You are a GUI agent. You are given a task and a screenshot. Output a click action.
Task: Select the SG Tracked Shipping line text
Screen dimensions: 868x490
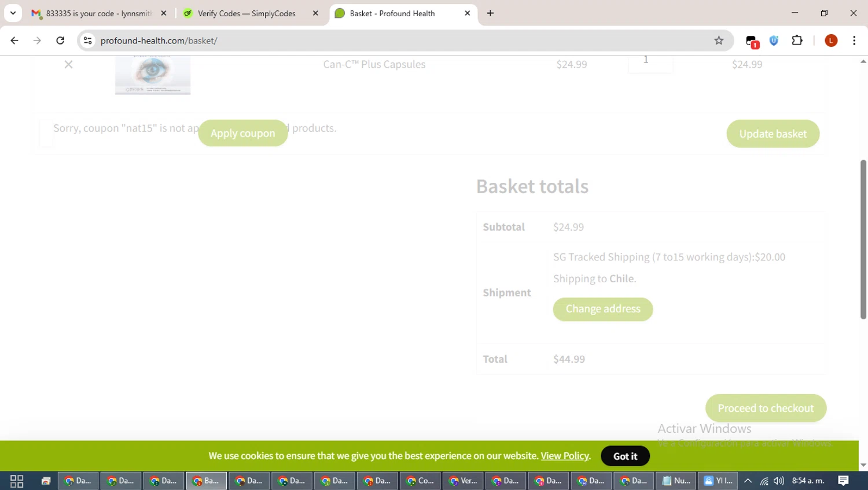coord(669,257)
